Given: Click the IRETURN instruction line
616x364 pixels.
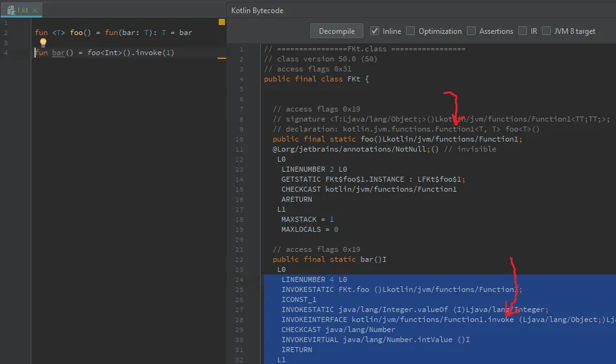Looking at the screenshot, I should click(296, 350).
